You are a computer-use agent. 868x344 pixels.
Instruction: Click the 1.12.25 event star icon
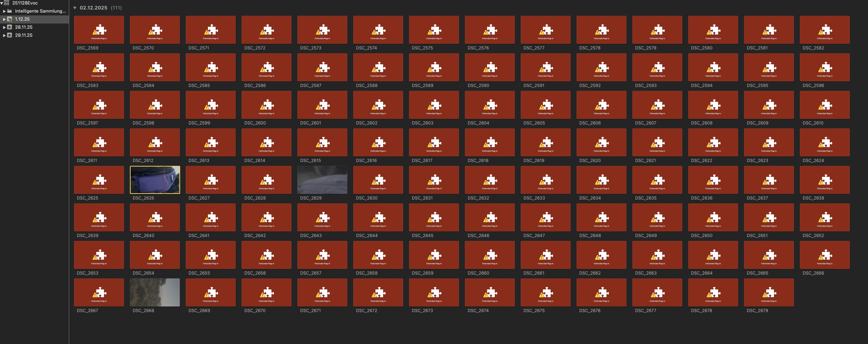click(9, 19)
